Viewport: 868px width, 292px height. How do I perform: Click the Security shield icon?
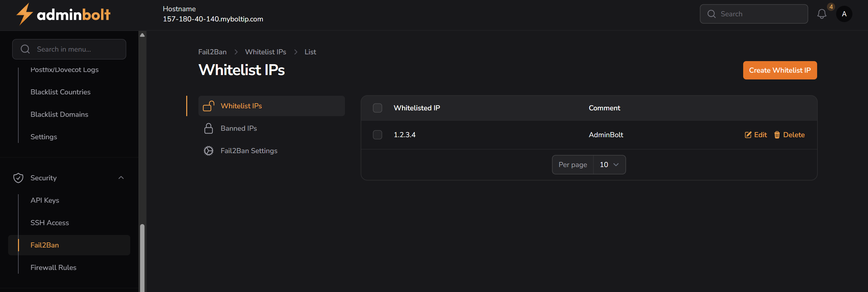point(18,178)
